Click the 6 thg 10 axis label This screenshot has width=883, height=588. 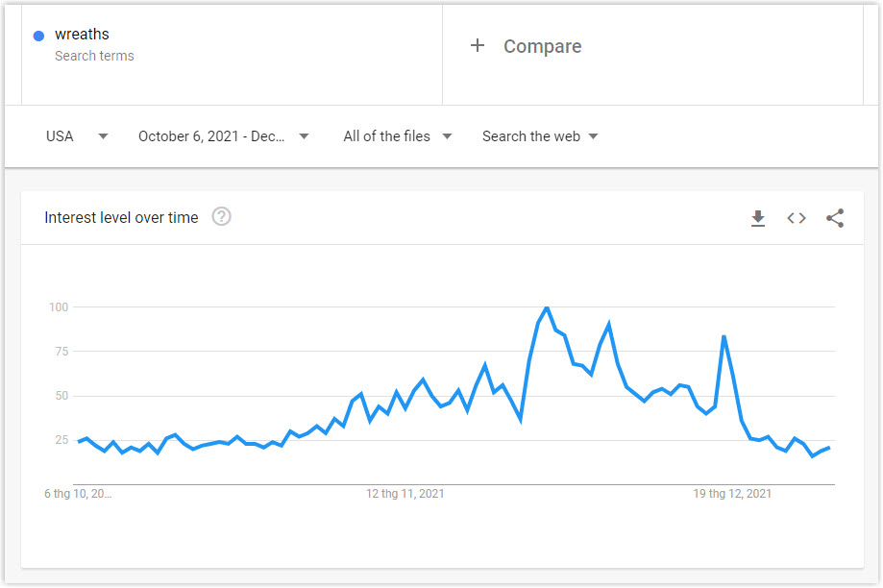coord(78,494)
